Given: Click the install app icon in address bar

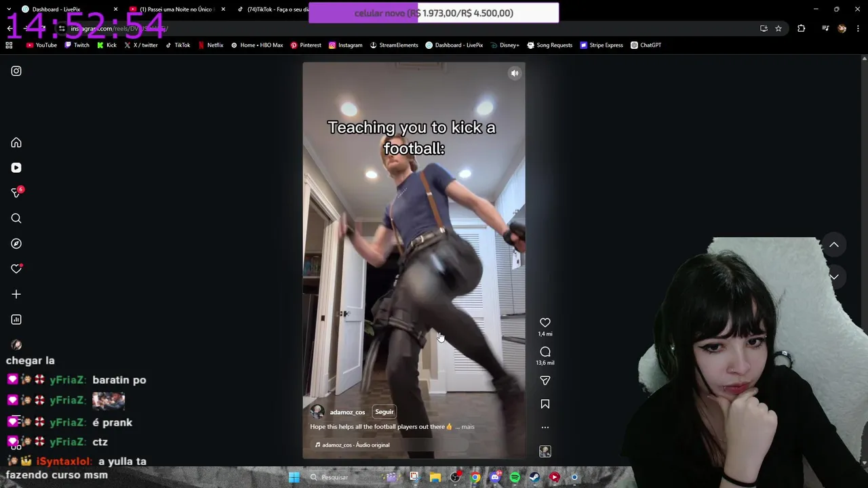Looking at the screenshot, I should [x=764, y=28].
